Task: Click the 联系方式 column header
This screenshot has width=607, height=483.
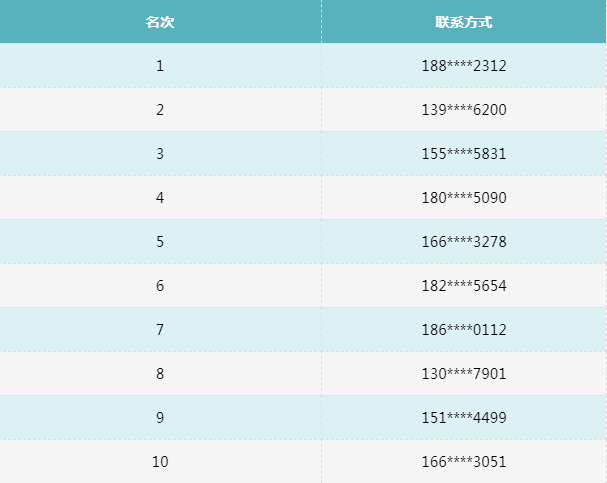Action: [x=464, y=22]
